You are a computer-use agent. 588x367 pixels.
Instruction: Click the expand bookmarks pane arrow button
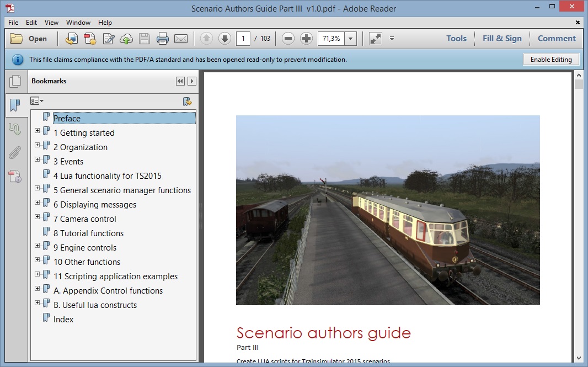(191, 81)
